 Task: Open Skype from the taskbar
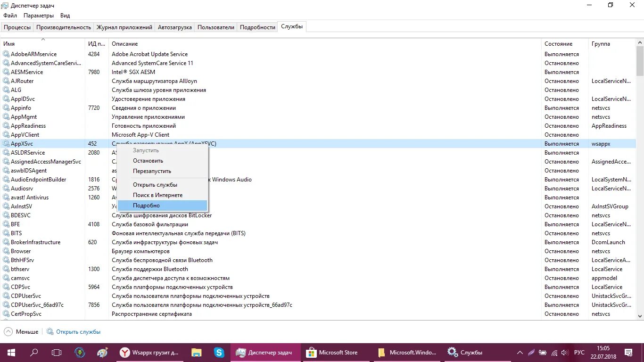(219, 353)
